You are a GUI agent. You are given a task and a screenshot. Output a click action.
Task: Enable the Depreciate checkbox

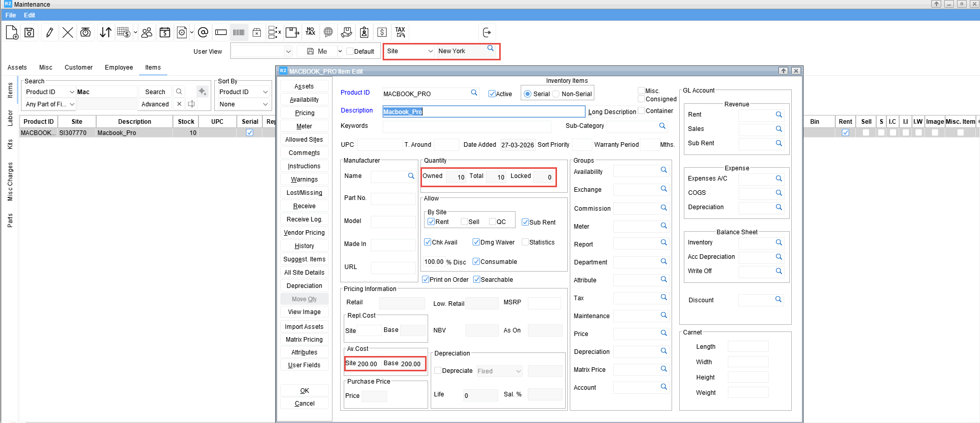point(438,371)
